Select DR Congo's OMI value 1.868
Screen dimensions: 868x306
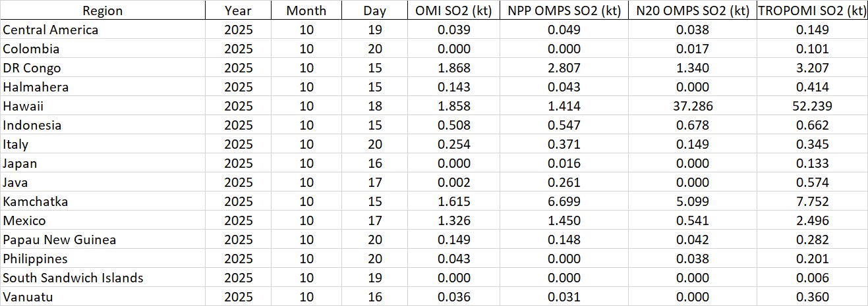[x=453, y=68]
